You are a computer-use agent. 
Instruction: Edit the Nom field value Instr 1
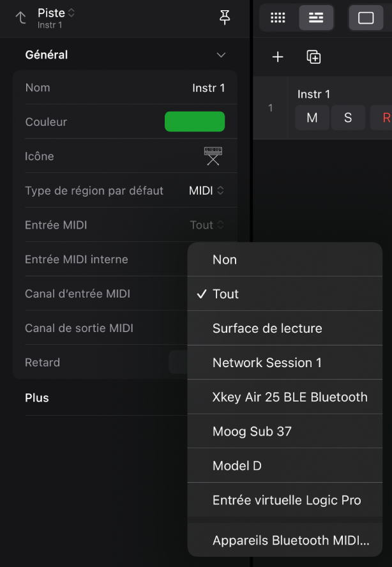click(208, 88)
